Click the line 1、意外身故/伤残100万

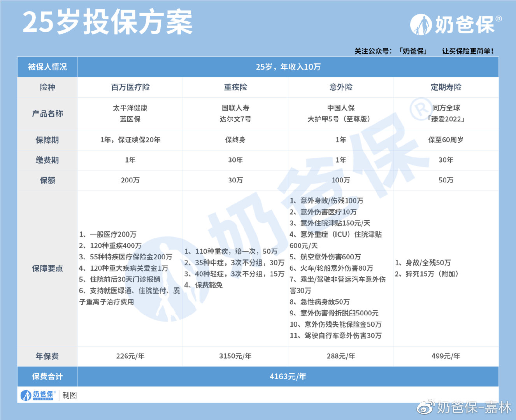click(x=326, y=201)
